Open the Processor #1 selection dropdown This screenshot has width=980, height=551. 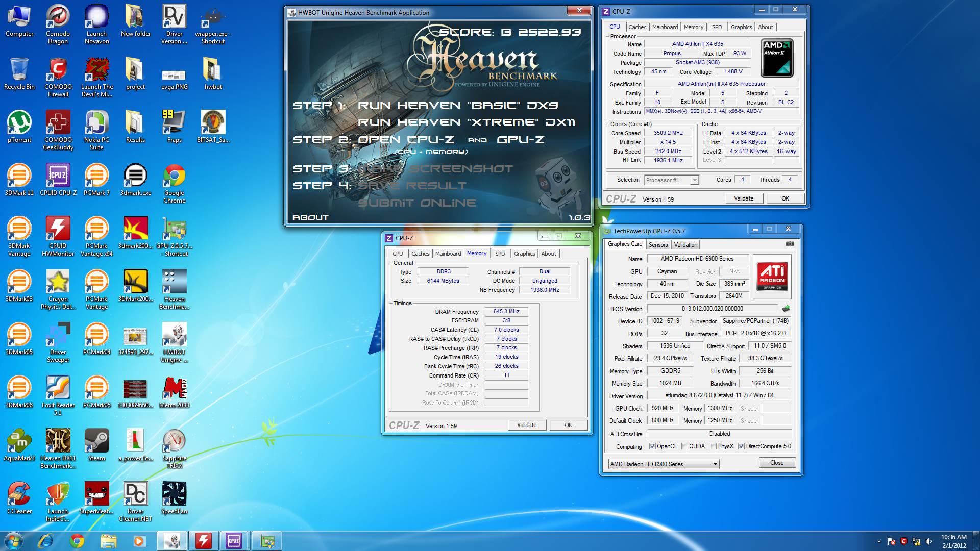pyautogui.click(x=671, y=180)
